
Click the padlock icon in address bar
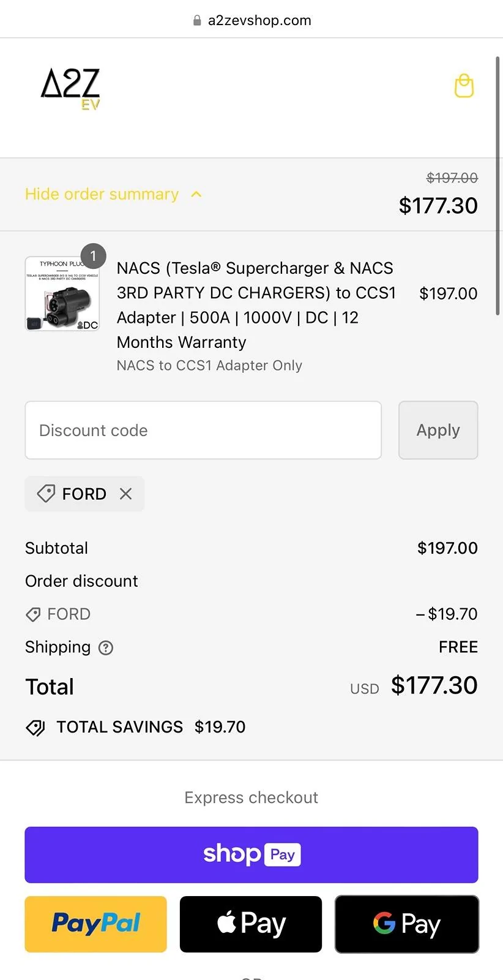197,21
